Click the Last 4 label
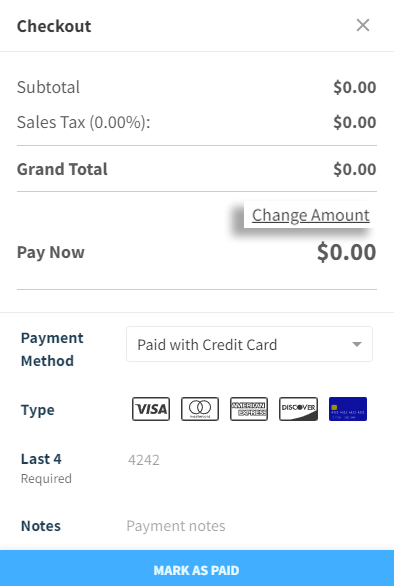Viewport: 394px width, 586px height. [41, 459]
